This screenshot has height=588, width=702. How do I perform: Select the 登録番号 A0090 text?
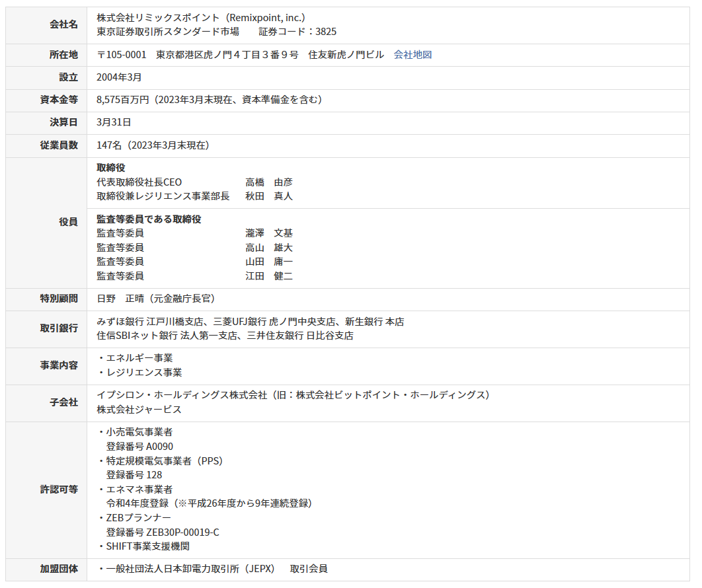pyautogui.click(x=139, y=447)
